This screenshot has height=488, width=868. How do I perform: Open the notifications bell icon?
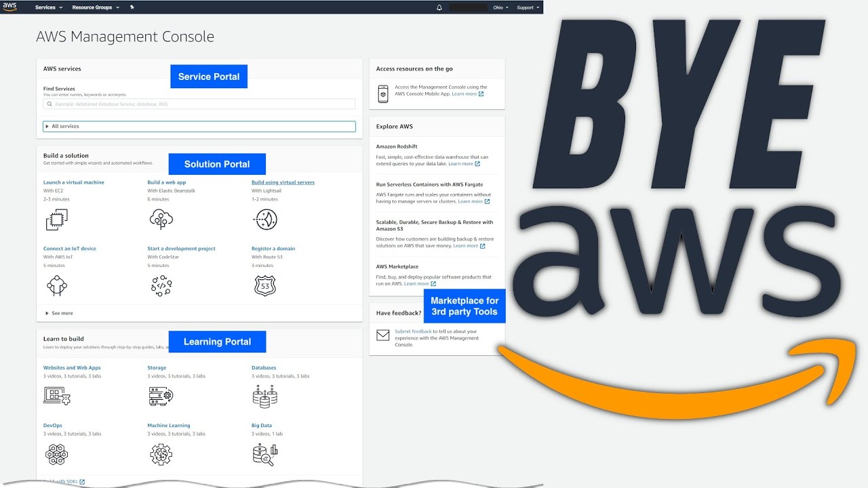coord(439,7)
